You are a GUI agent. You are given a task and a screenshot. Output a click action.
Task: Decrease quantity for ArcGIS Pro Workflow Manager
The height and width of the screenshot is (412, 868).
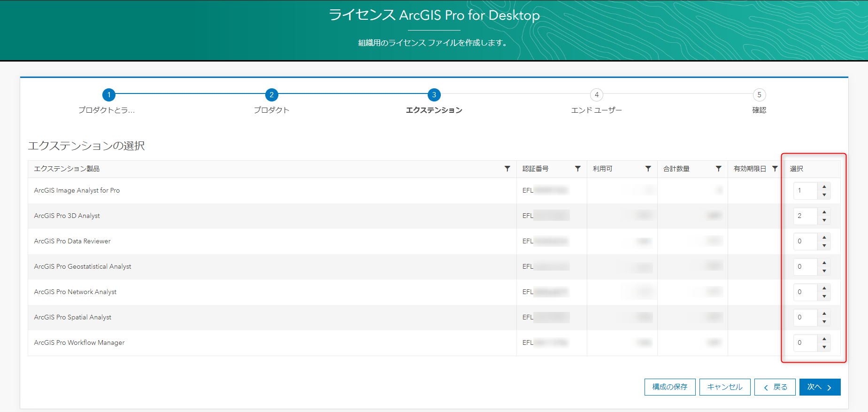(824, 347)
